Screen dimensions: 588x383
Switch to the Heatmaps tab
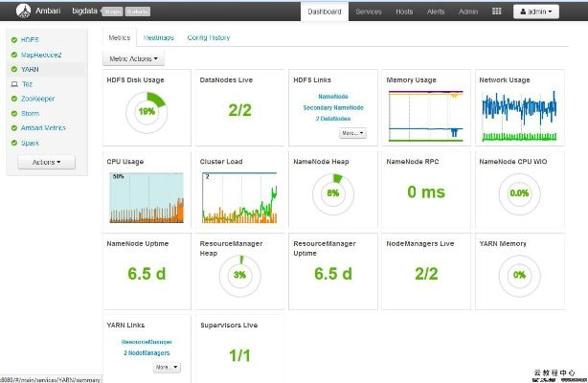point(159,37)
